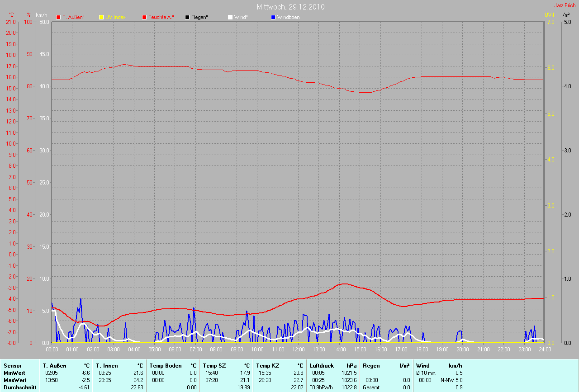The height and width of the screenshot is (392, 579).
Task: Click the 24.2 maximum indoor temperature value
Action: [139, 380]
